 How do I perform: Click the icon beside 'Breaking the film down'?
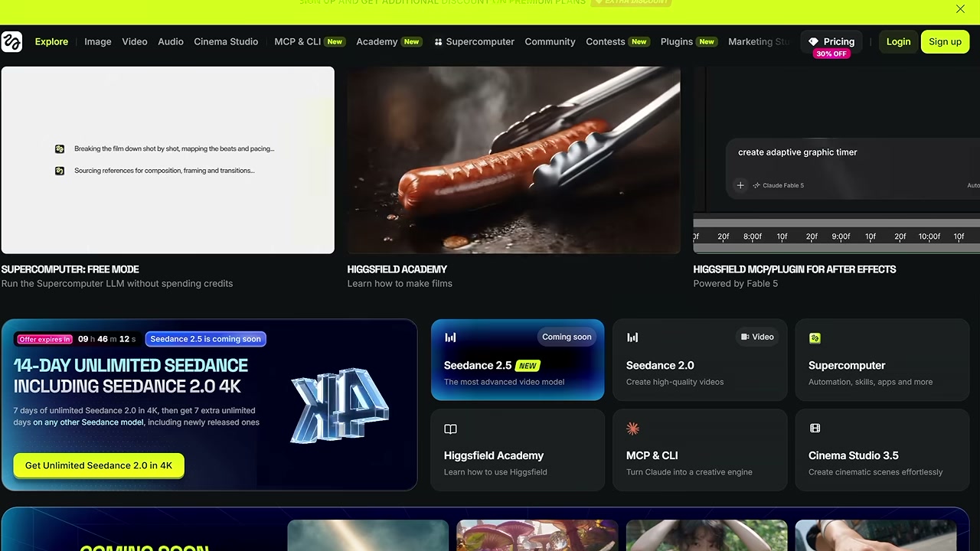coord(60,149)
